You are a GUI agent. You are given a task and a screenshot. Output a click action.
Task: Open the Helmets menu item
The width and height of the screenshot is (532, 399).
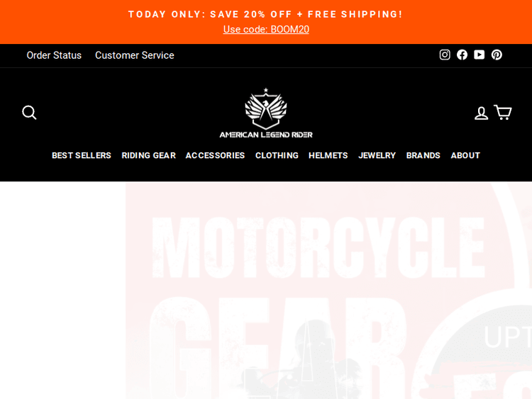328,155
